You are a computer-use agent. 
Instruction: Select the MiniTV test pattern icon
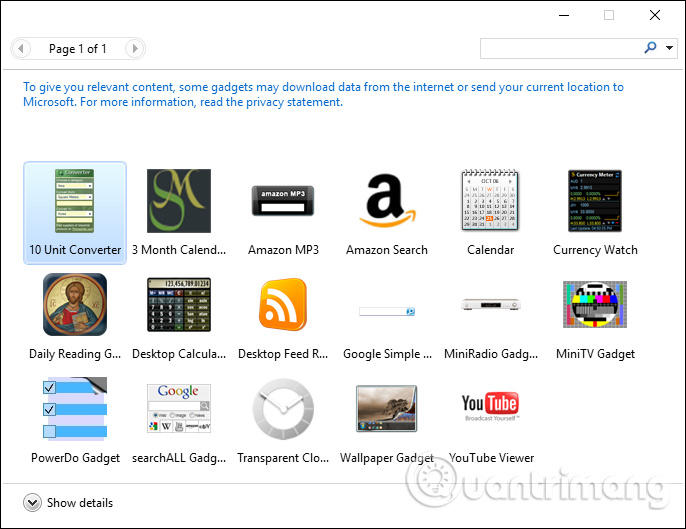[595, 305]
